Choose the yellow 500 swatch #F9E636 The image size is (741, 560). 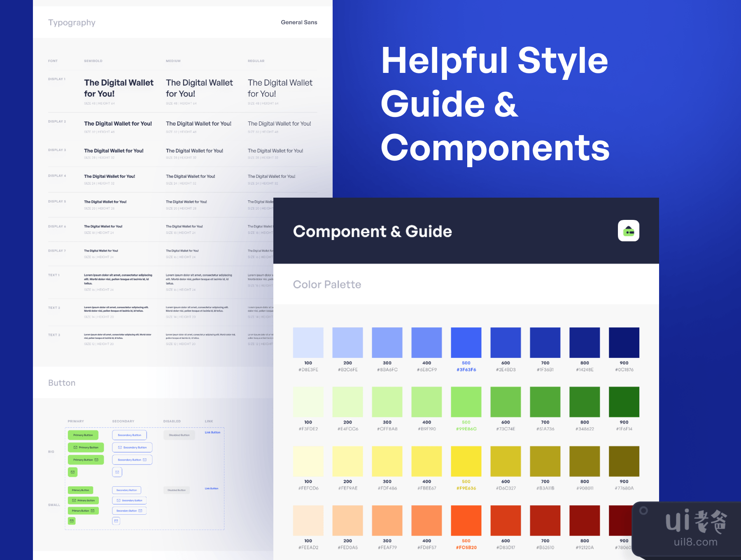click(x=466, y=461)
